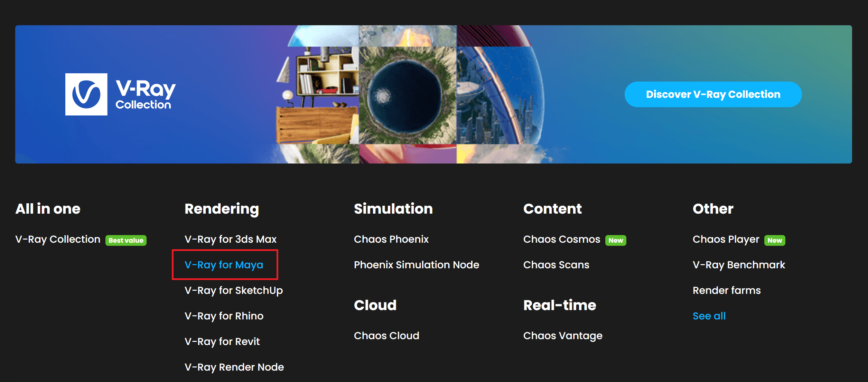Click Discover V-Ray Collection button
The width and height of the screenshot is (868, 382).
point(713,94)
